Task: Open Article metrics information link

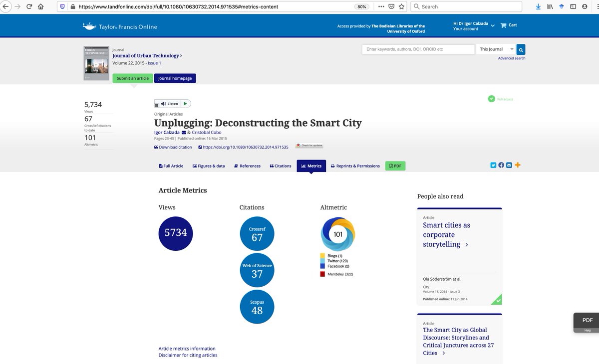Action: tap(187, 349)
